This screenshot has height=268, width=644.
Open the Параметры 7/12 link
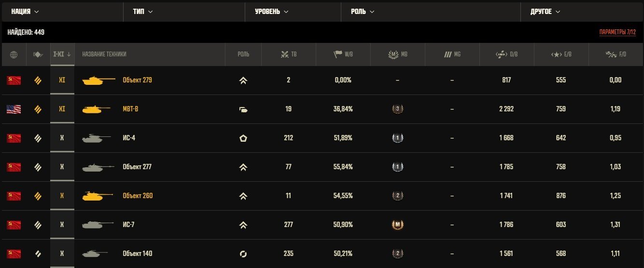(x=617, y=32)
